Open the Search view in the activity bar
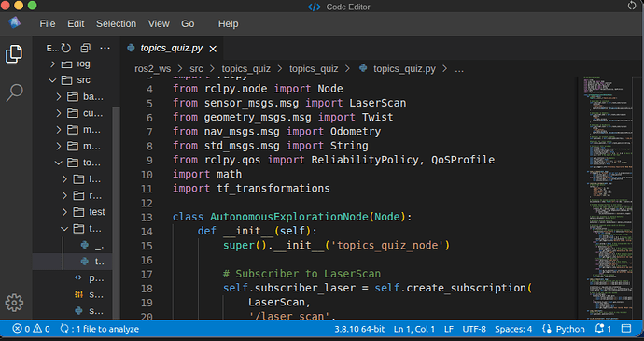 pos(14,92)
